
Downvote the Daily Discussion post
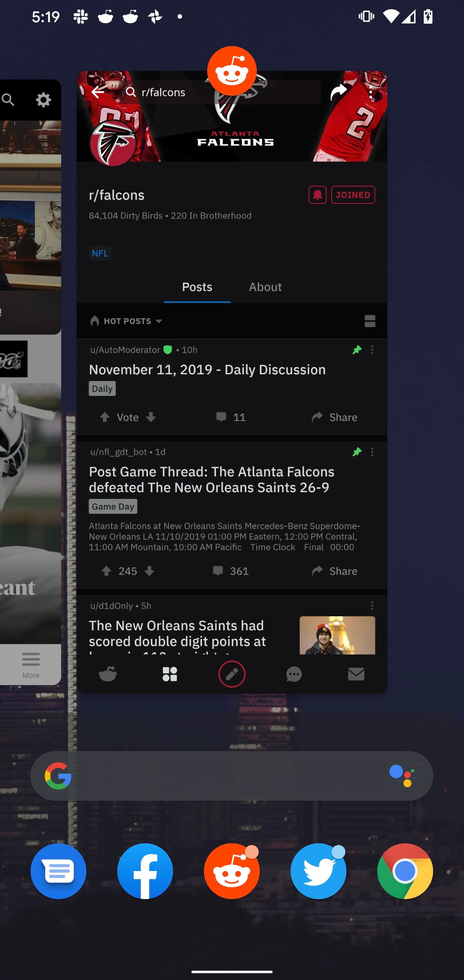point(151,417)
